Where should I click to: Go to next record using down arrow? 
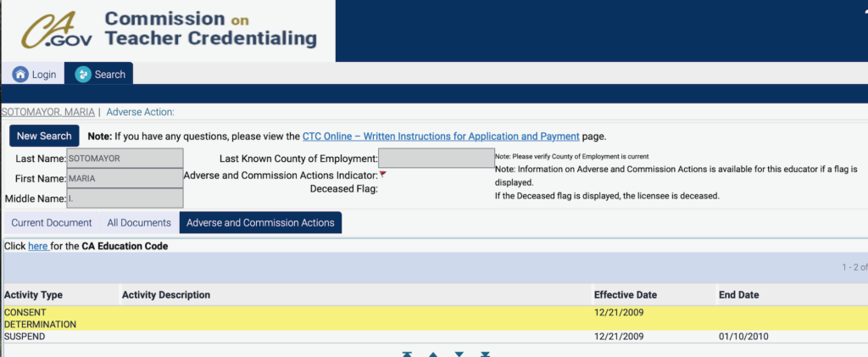coord(459,354)
